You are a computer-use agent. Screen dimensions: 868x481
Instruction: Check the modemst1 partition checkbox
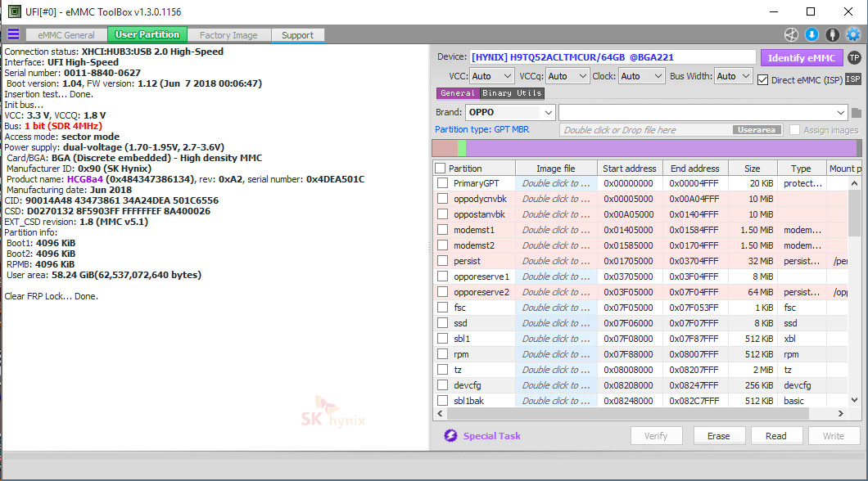[x=442, y=229]
